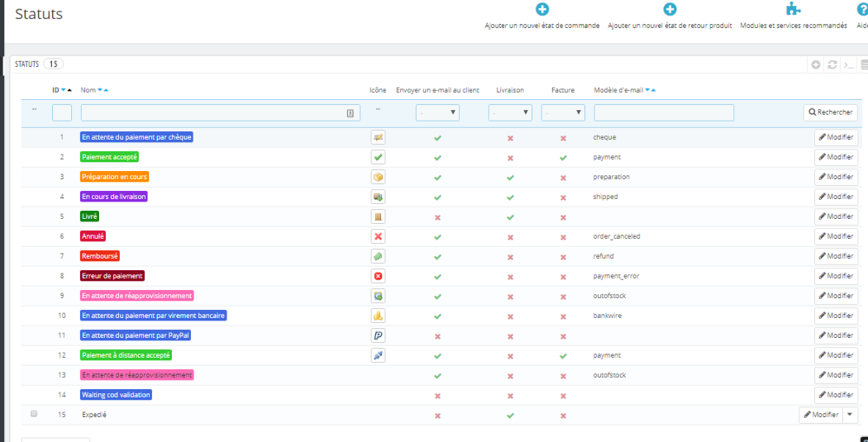Viewport: 868px width, 442px height.
Task: Click the Rechercher button
Action: [x=830, y=112]
